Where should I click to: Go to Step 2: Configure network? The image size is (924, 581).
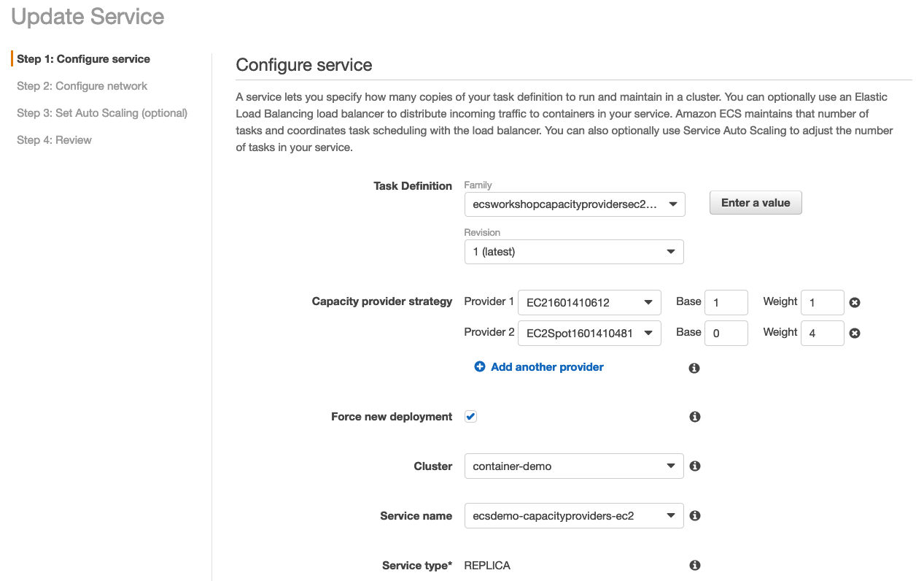pyautogui.click(x=82, y=85)
